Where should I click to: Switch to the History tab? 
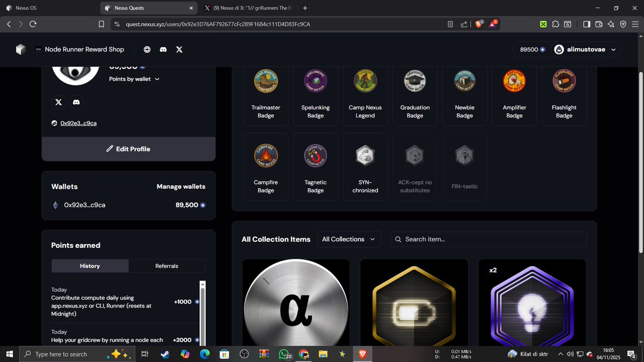(x=90, y=266)
